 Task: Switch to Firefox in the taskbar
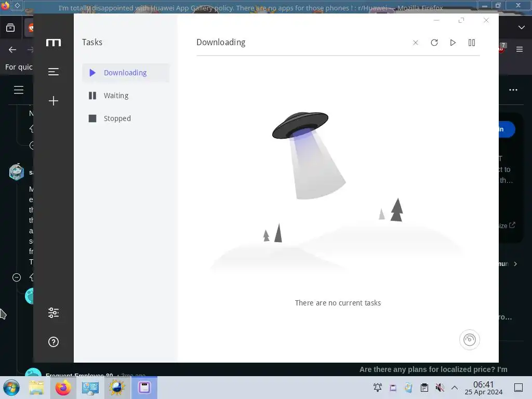pyautogui.click(x=63, y=388)
